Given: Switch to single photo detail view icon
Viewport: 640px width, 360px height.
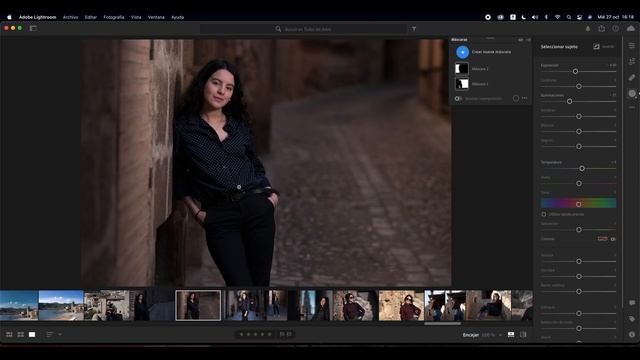Looking at the screenshot, I should tap(32, 335).
